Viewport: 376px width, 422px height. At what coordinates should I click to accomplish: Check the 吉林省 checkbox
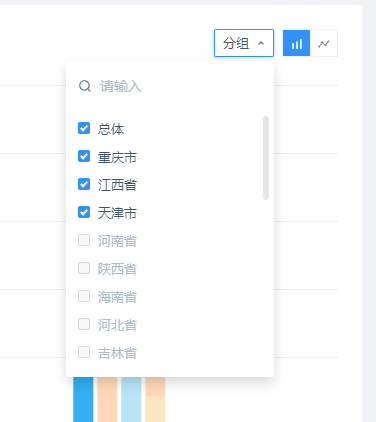pos(84,352)
